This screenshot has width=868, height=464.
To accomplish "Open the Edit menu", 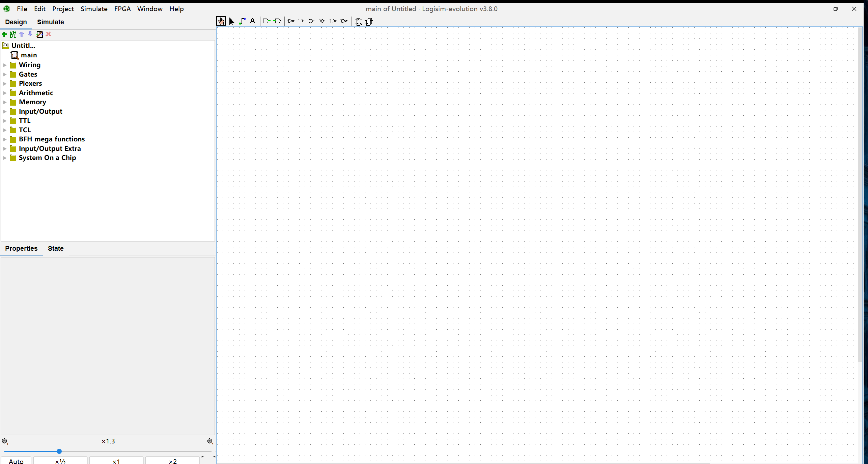I will (40, 9).
